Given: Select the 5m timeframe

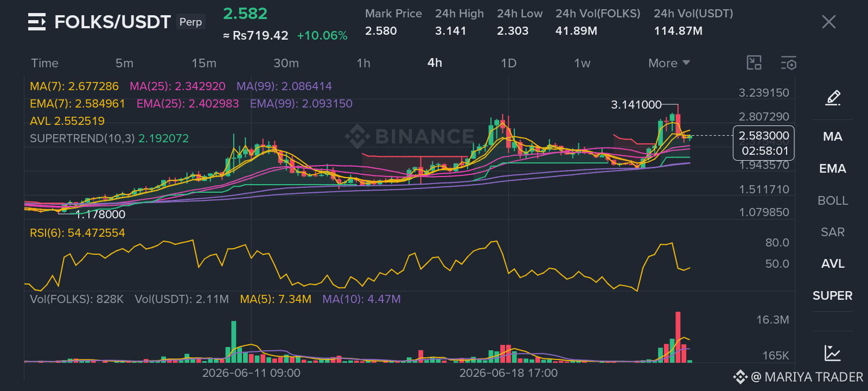Looking at the screenshot, I should click(124, 63).
